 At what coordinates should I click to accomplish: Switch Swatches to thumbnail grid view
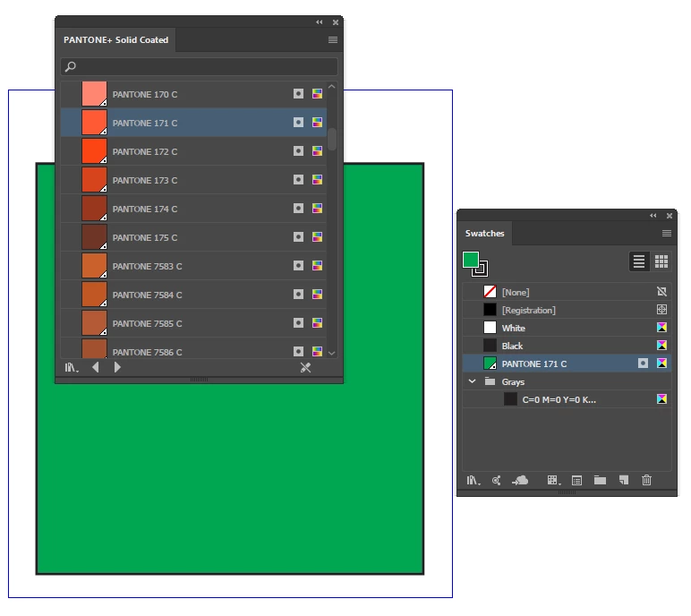[x=661, y=261]
